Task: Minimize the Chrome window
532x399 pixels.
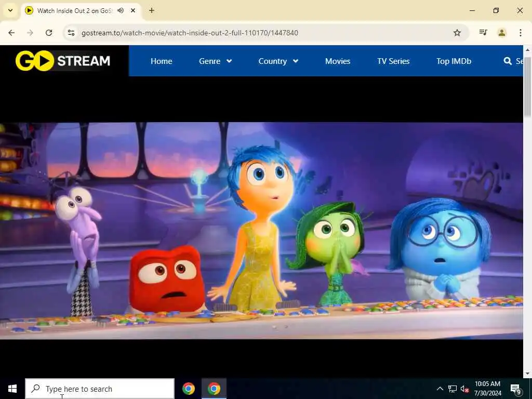Action: tap(472, 10)
